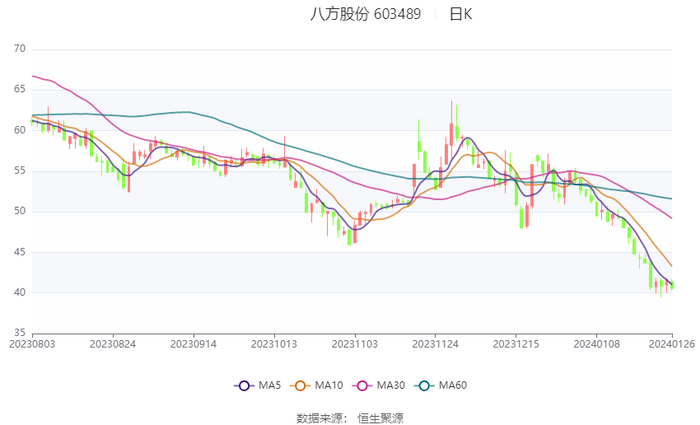
Task: Click the 70 price axis label
Action: click(19, 49)
